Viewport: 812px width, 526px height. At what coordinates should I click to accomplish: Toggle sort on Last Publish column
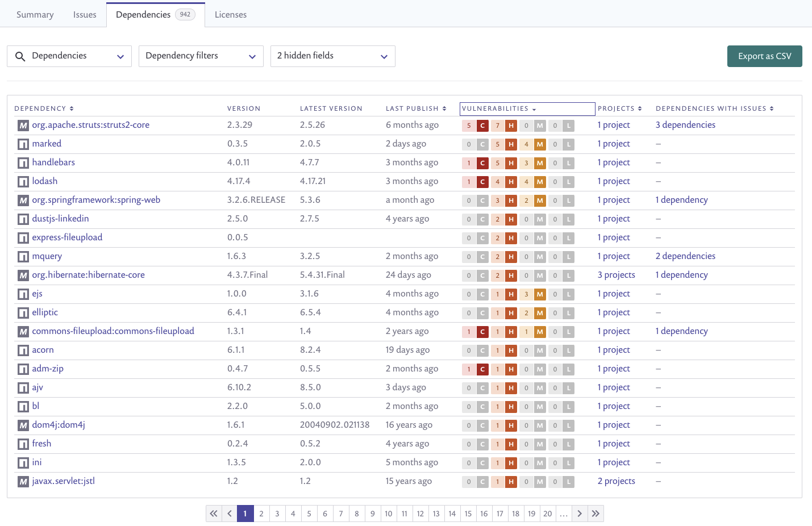coord(416,108)
